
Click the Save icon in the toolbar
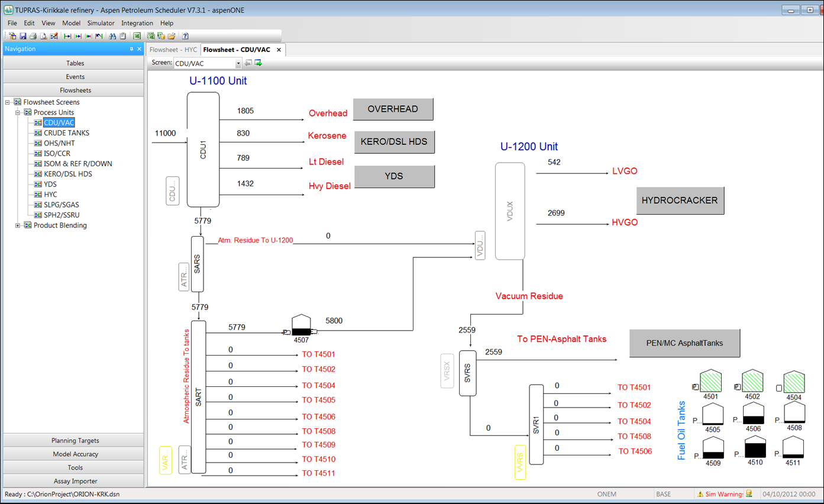click(23, 36)
